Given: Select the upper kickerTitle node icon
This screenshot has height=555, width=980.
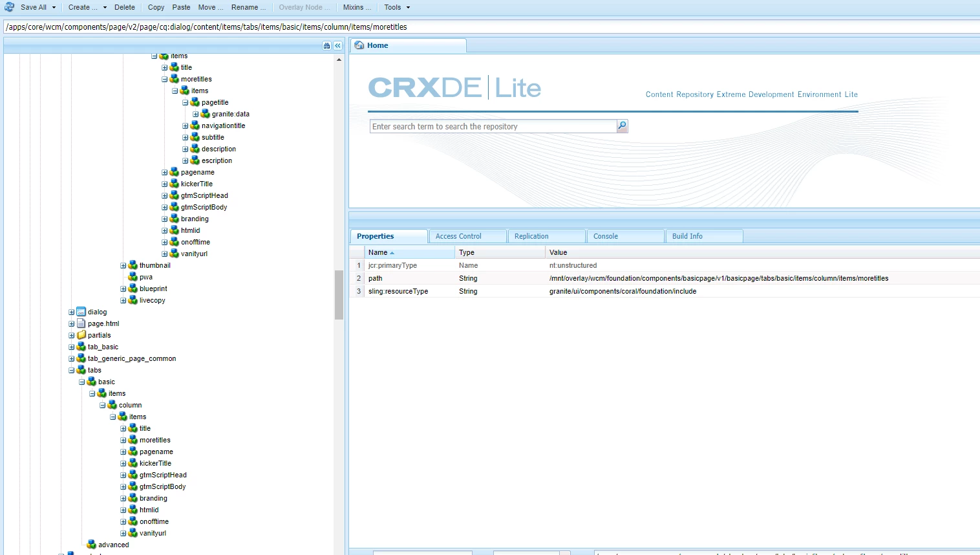Looking at the screenshot, I should point(174,184).
